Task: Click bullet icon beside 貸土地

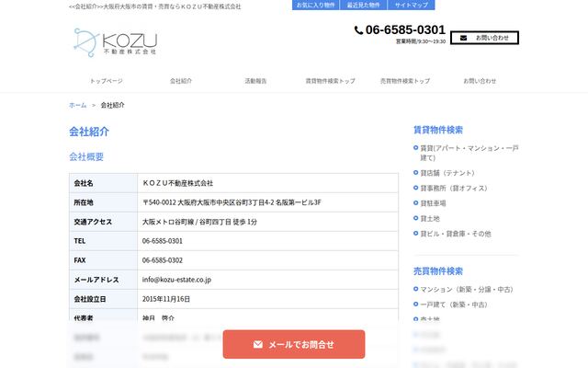Action: click(415, 218)
